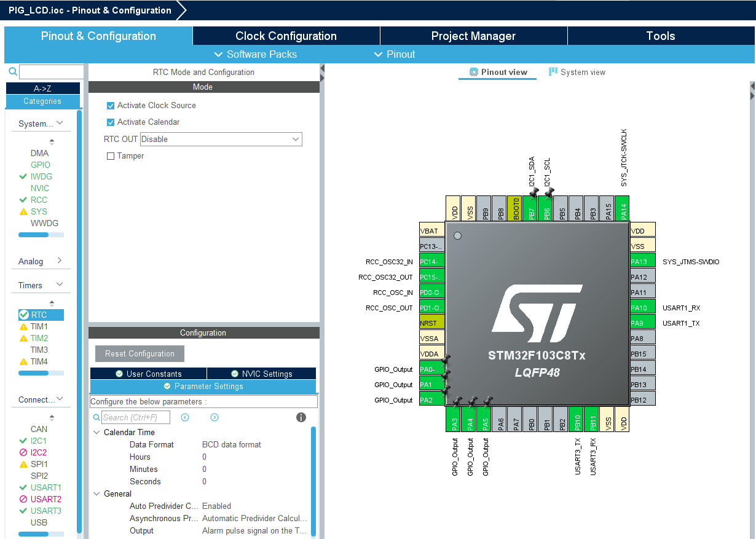
Task: Click the System Core horizontal scroll slider
Action: tap(33, 235)
